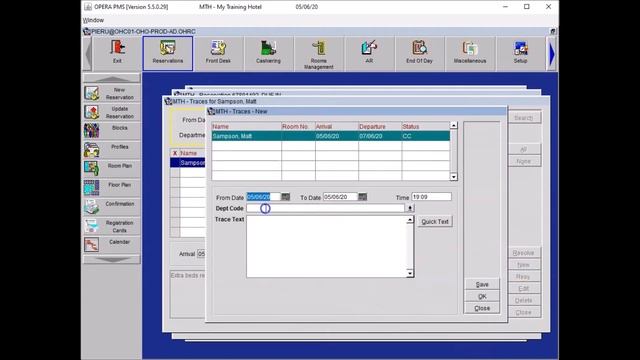Screen dimensions: 640x360
Task: Click into the Trace Text area
Action: [x=327, y=247]
